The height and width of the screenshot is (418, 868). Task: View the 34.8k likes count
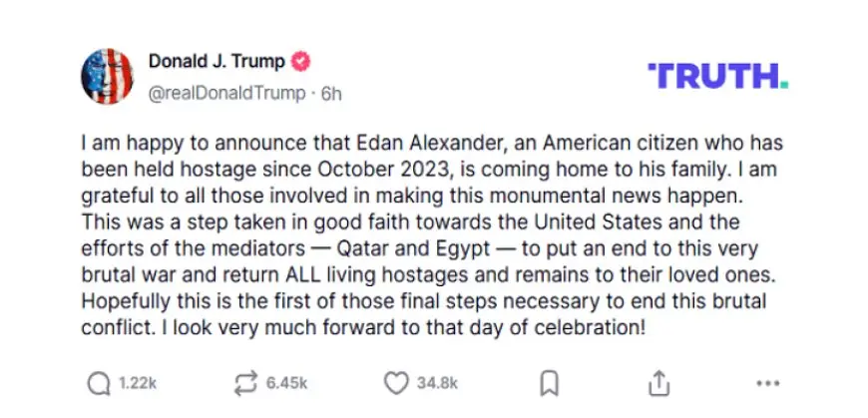click(x=437, y=383)
